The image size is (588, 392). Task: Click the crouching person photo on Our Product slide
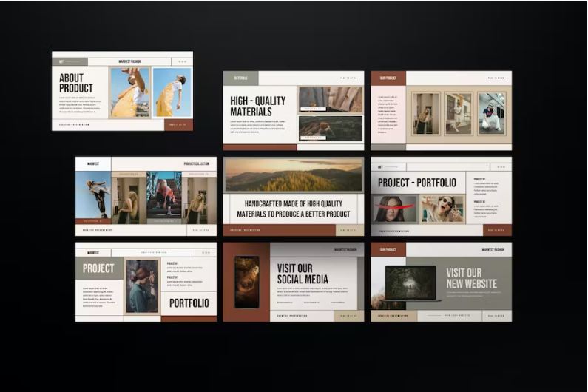pyautogui.click(x=491, y=114)
